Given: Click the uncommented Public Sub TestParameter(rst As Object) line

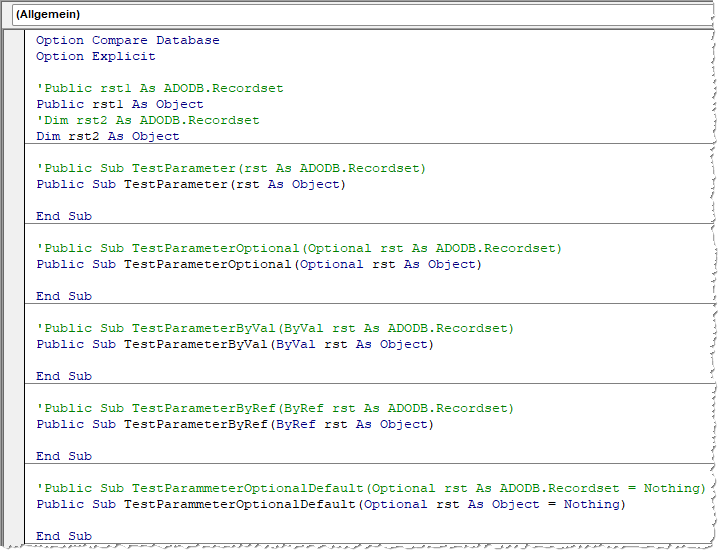Looking at the screenshot, I should (x=190, y=184).
